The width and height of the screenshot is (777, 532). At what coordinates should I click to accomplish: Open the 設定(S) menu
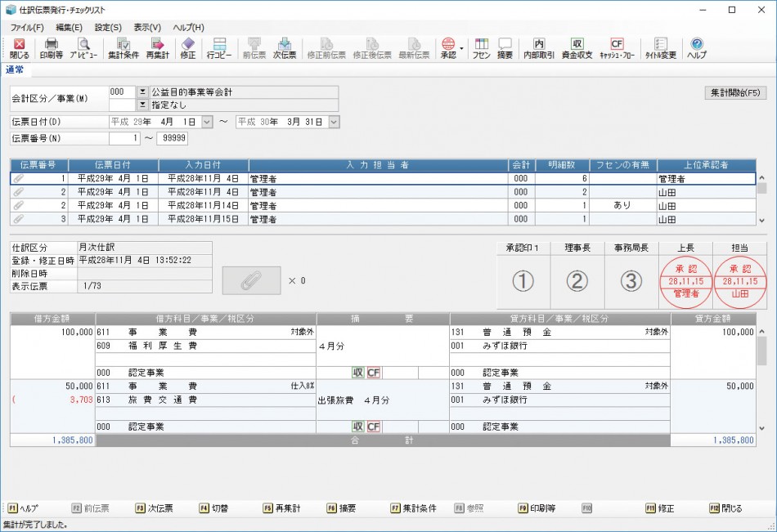click(108, 27)
